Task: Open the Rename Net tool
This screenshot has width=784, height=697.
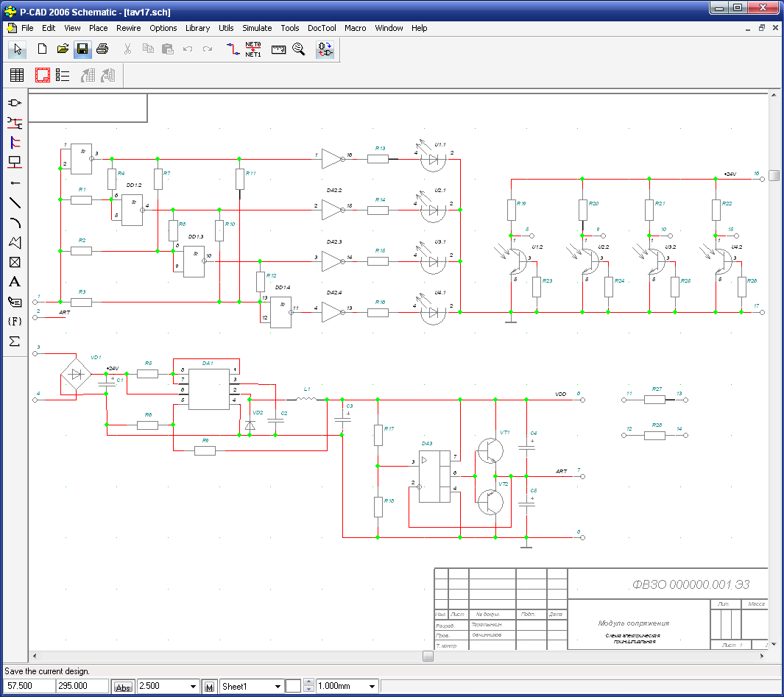Action: tap(253, 49)
